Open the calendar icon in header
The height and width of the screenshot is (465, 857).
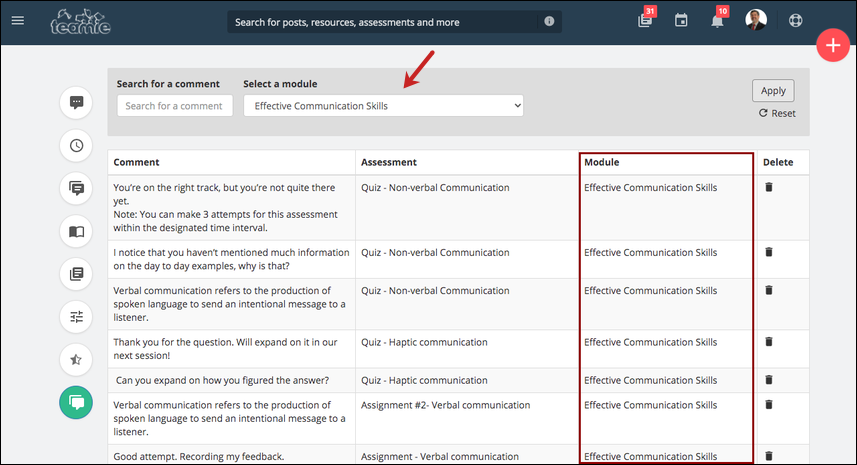point(681,21)
